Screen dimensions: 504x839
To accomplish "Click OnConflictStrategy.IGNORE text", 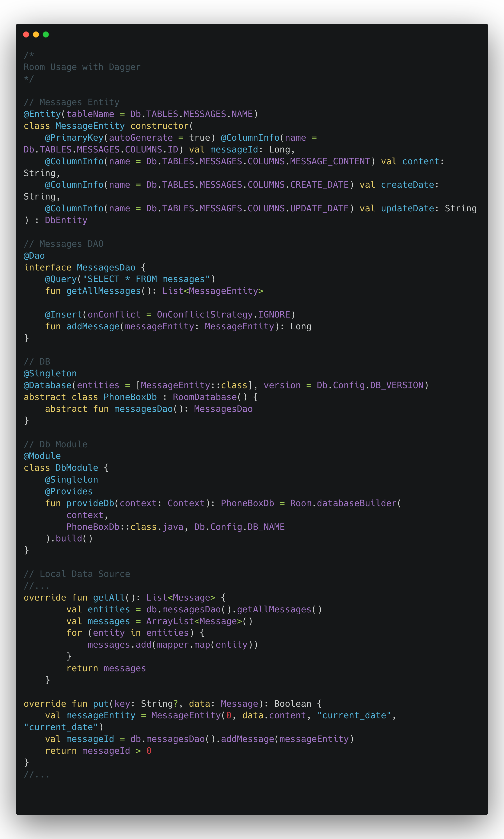I will click(223, 315).
